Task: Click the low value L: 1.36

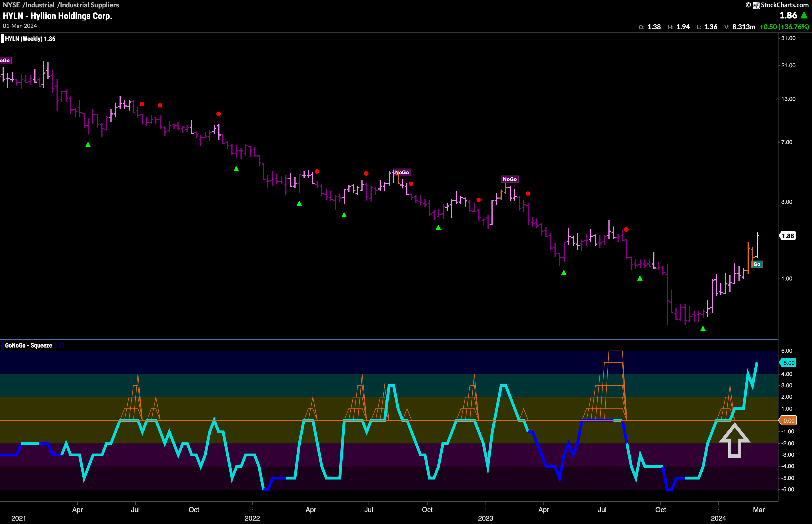Action: pyautogui.click(x=707, y=27)
